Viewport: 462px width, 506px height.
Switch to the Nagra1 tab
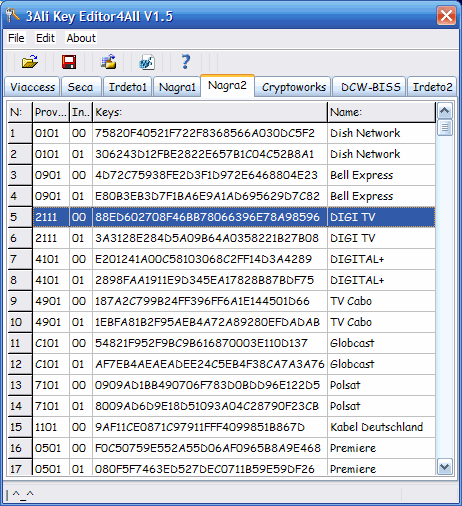pyautogui.click(x=177, y=87)
